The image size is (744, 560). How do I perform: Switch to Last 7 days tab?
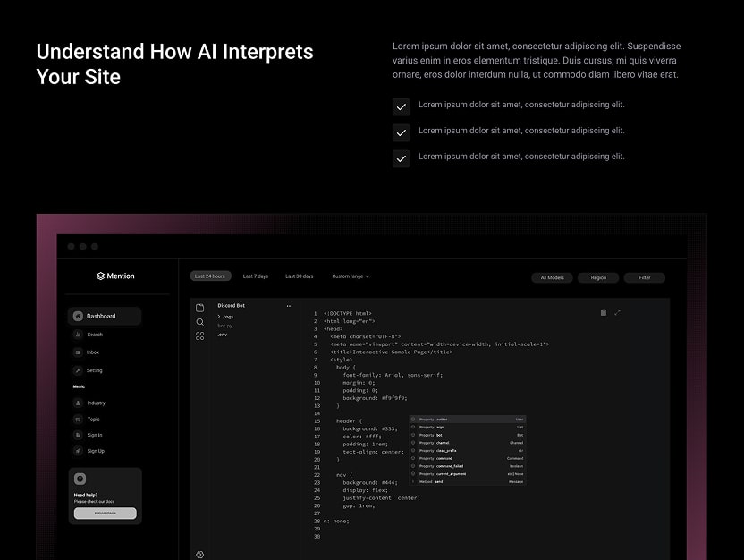[255, 276]
